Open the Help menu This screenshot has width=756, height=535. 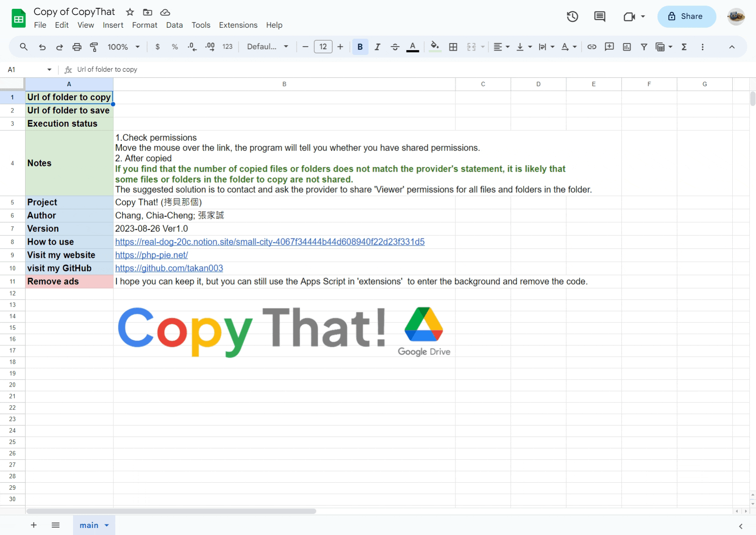[274, 25]
